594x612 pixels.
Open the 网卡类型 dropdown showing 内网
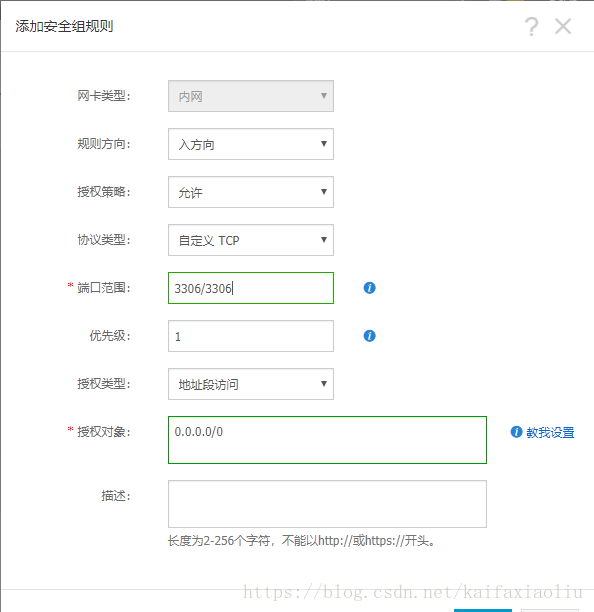[x=251, y=96]
